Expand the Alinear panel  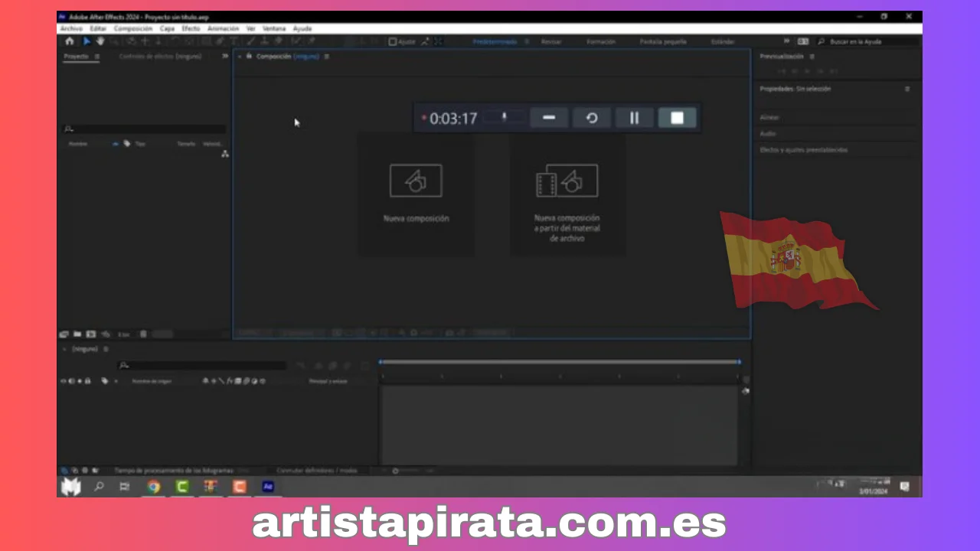(769, 117)
